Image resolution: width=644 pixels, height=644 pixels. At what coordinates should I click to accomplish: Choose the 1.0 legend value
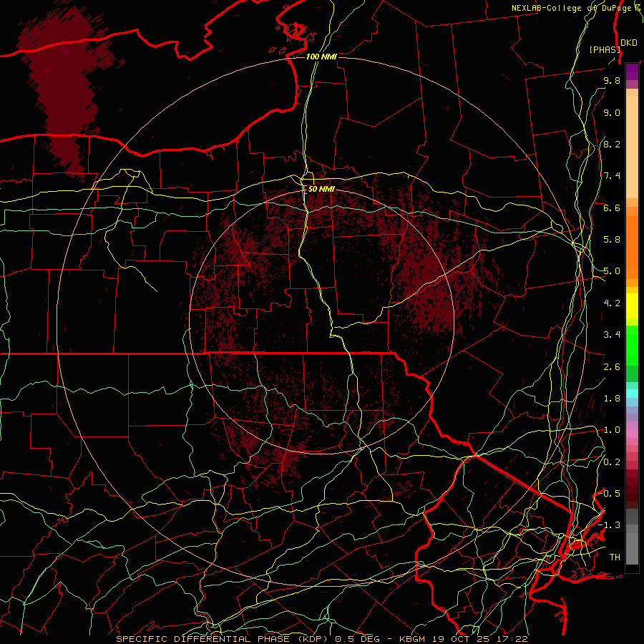pos(612,430)
